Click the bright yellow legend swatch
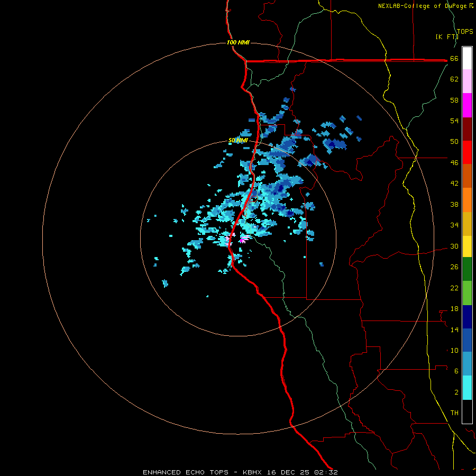The image size is (476, 476). coord(467,246)
